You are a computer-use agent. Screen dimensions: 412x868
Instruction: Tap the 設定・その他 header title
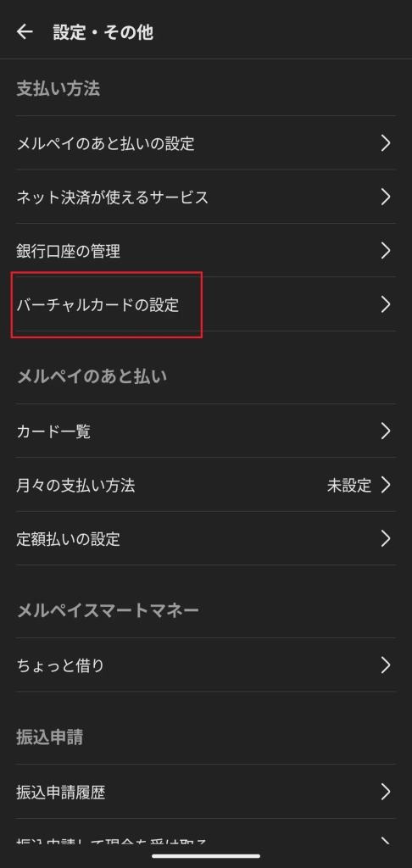click(x=103, y=32)
